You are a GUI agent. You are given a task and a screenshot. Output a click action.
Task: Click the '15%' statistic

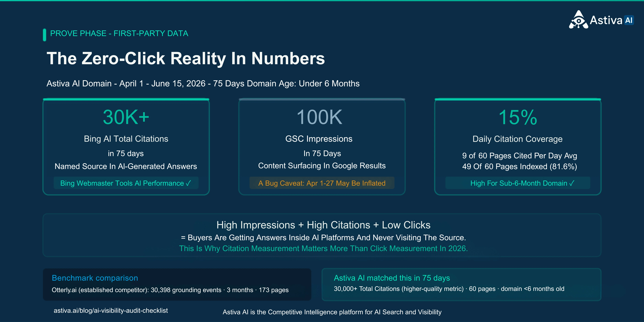click(518, 117)
